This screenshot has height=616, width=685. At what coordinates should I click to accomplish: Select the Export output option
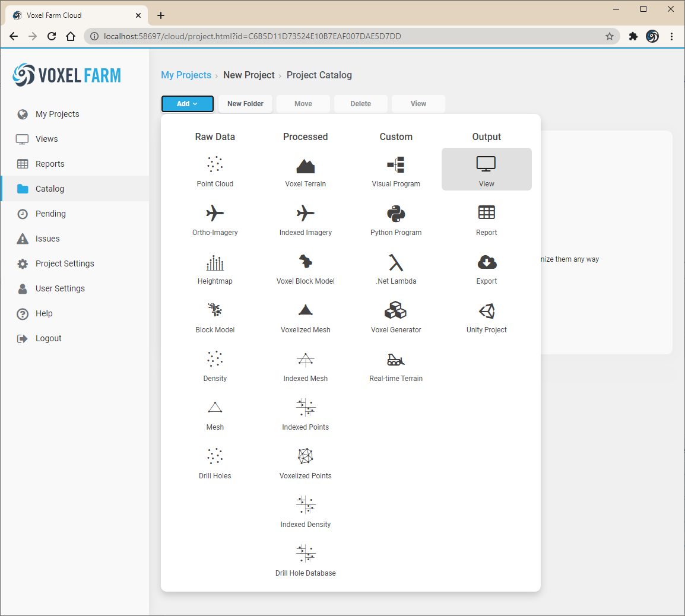click(486, 269)
